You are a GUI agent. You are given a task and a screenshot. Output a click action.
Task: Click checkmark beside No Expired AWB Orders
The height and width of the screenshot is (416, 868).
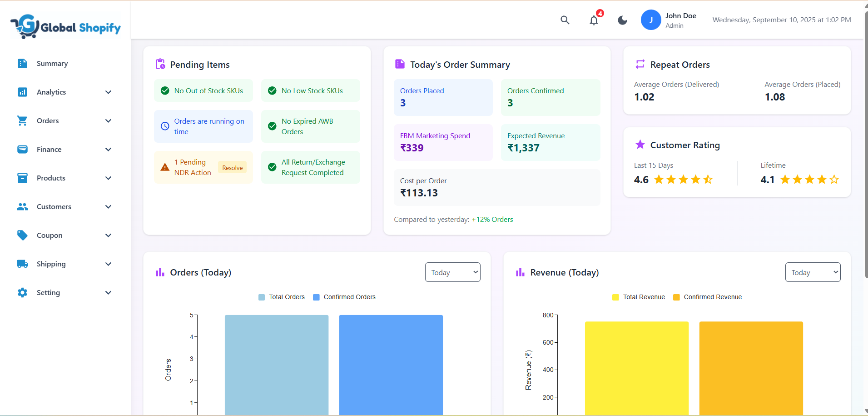click(272, 126)
